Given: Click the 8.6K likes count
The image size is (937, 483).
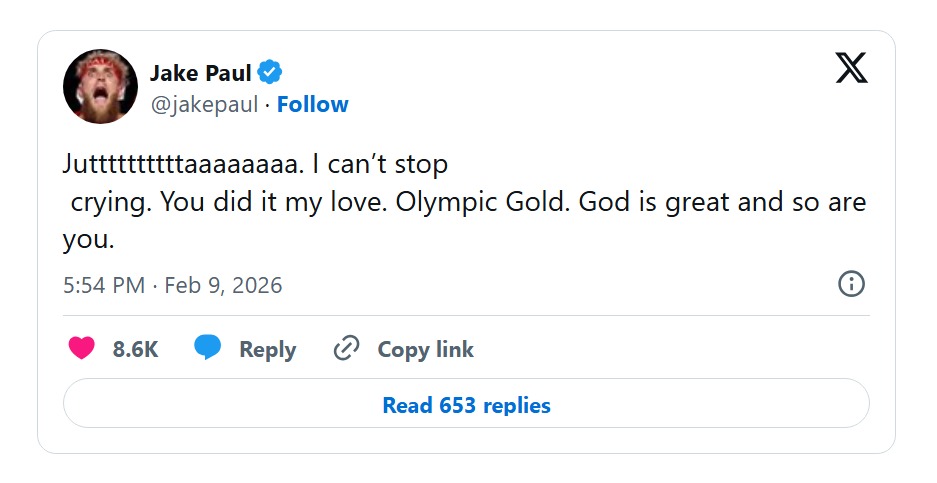Looking at the screenshot, I should (135, 350).
